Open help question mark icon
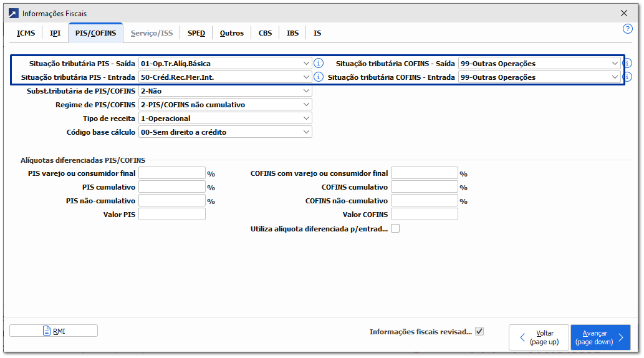This screenshot has width=644, height=358. point(628,29)
